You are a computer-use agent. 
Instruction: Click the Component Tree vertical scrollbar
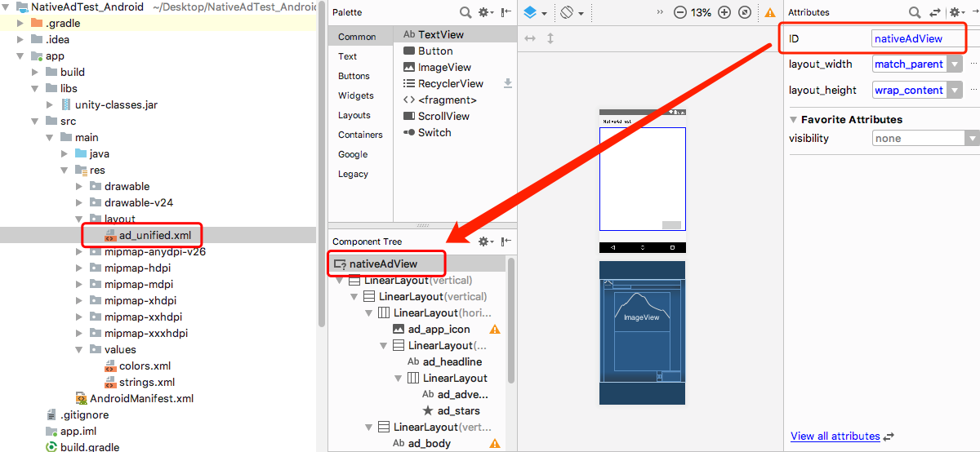(x=511, y=321)
